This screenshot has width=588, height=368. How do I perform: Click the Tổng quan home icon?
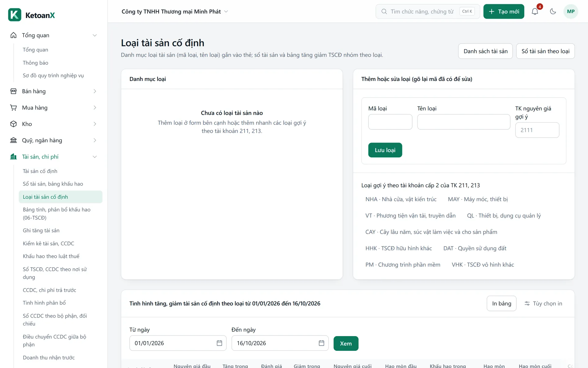pyautogui.click(x=13, y=35)
